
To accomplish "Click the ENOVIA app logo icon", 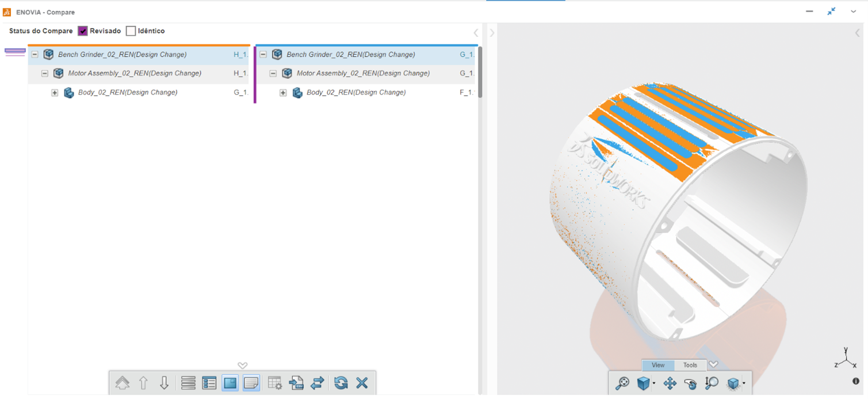I will point(7,12).
